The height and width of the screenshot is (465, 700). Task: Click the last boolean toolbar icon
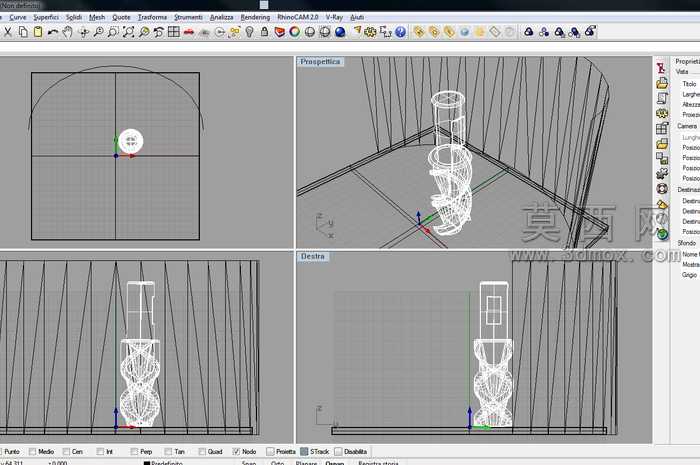point(590,32)
